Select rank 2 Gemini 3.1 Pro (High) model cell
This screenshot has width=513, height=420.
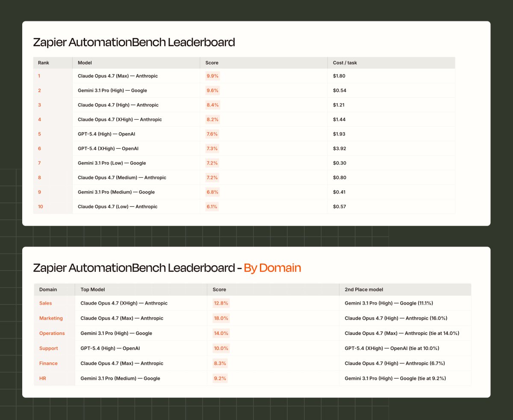[136, 91]
